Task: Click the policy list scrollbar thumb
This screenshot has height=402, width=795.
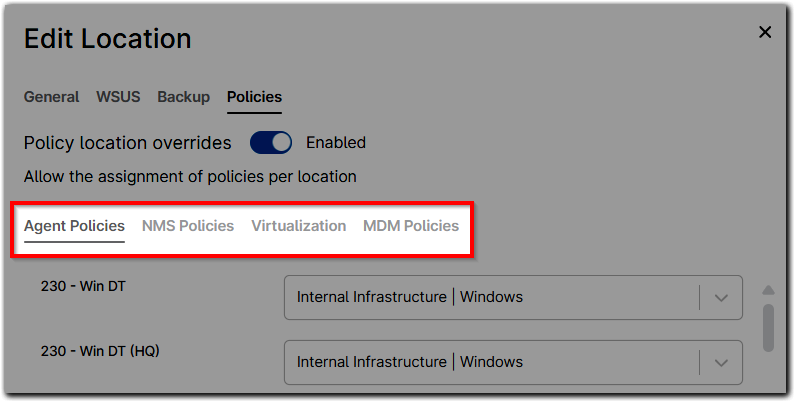Action: 768,328
